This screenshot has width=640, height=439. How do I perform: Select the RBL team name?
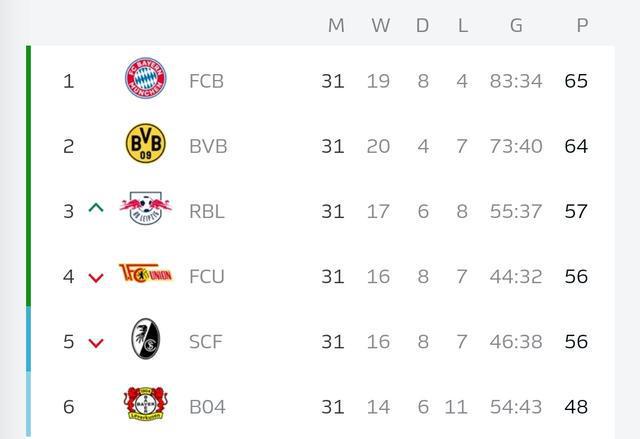coord(206,211)
